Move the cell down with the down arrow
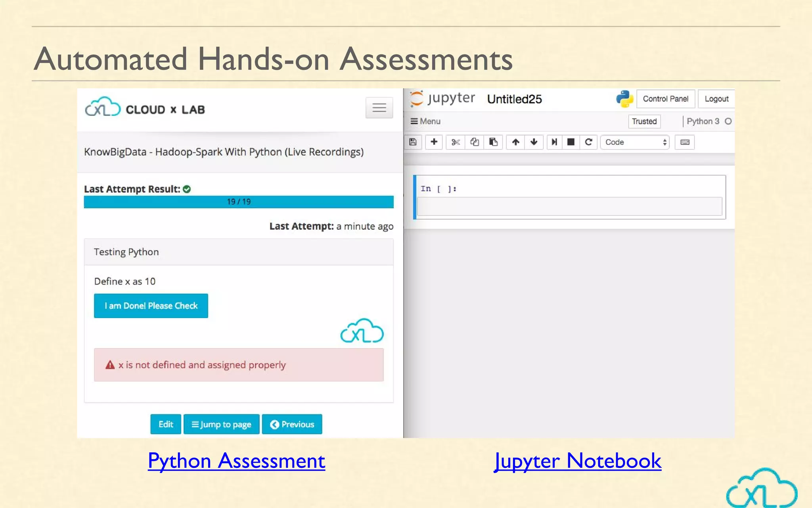The width and height of the screenshot is (812, 508). 534,142
